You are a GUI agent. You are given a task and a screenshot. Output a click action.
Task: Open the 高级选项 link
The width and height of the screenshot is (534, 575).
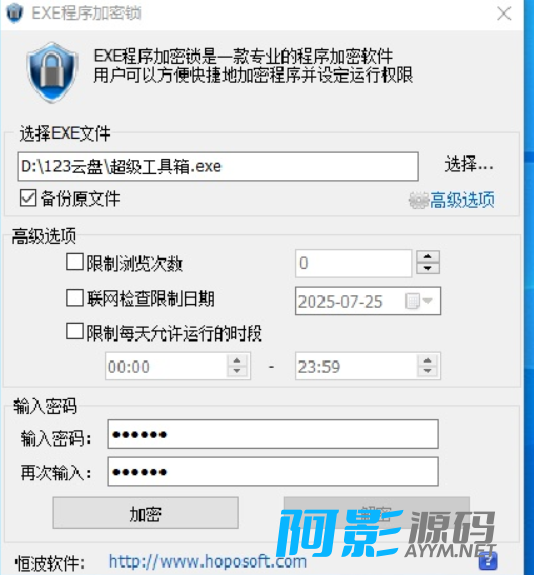(x=462, y=200)
